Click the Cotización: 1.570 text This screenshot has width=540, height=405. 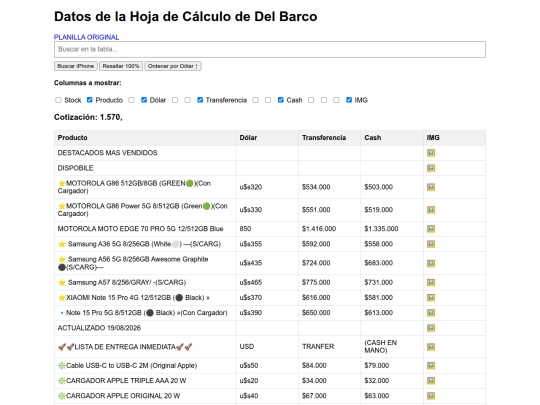[x=88, y=117]
